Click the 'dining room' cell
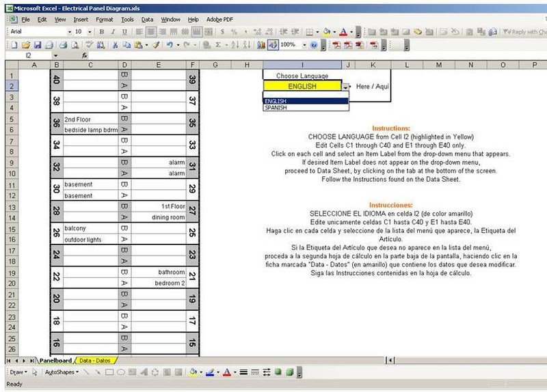The width and height of the screenshot is (547, 392). click(159, 217)
